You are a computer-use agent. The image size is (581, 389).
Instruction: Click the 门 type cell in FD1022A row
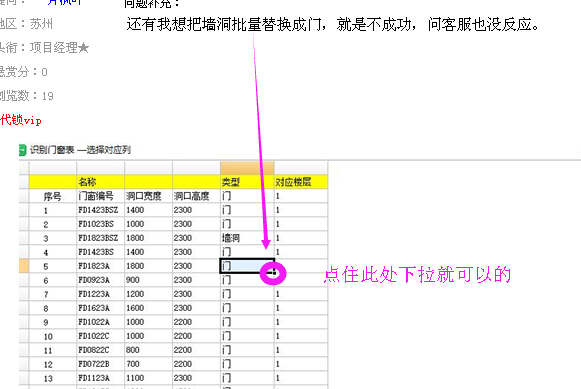point(247,322)
